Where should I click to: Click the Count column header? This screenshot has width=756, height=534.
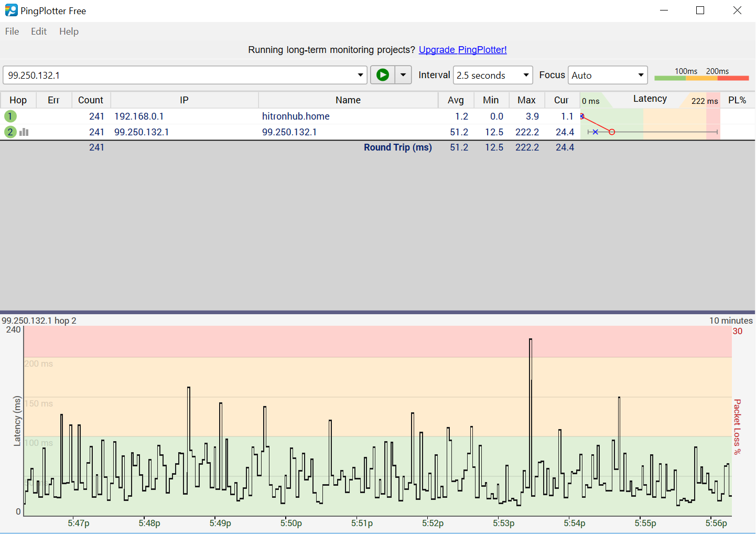[x=91, y=100]
